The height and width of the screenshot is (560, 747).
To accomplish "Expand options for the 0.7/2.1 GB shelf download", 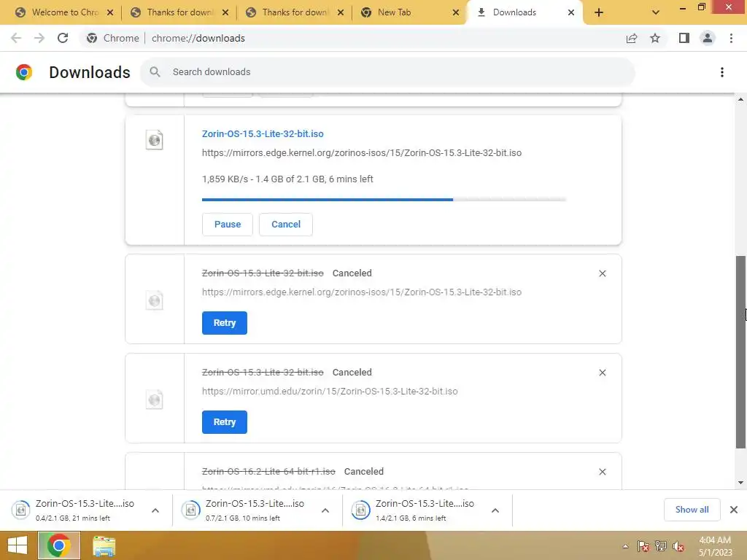I will 325,510.
